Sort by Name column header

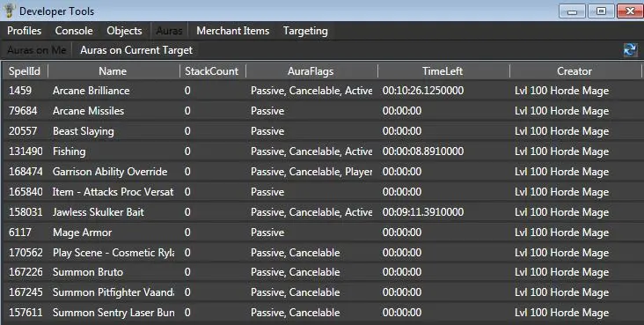[x=113, y=71]
